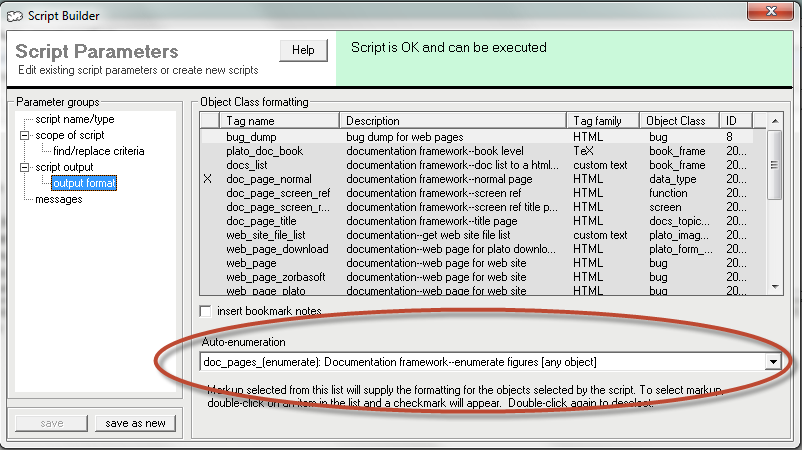Open the Auto-enumeration dropdown

pos(773,361)
